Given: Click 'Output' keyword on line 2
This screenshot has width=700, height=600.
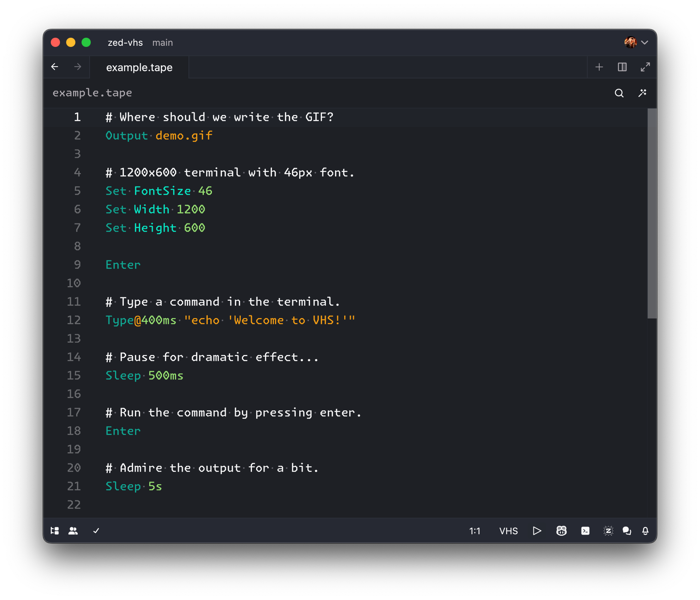Looking at the screenshot, I should click(127, 135).
